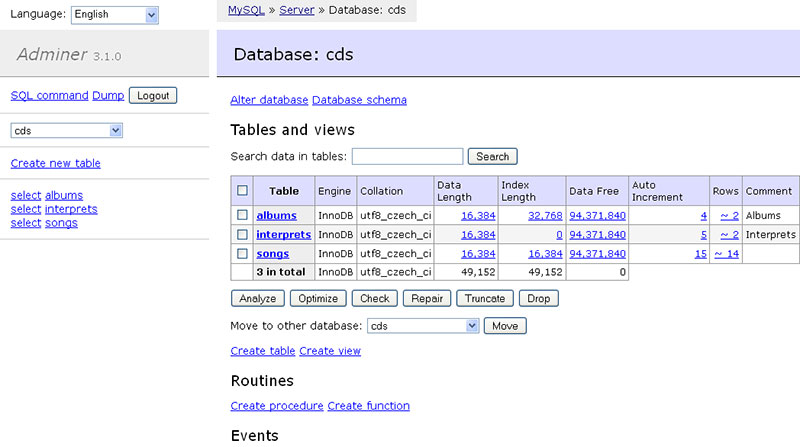Select the '3 in total' summary cell
The height and width of the screenshot is (447, 800).
(284, 272)
